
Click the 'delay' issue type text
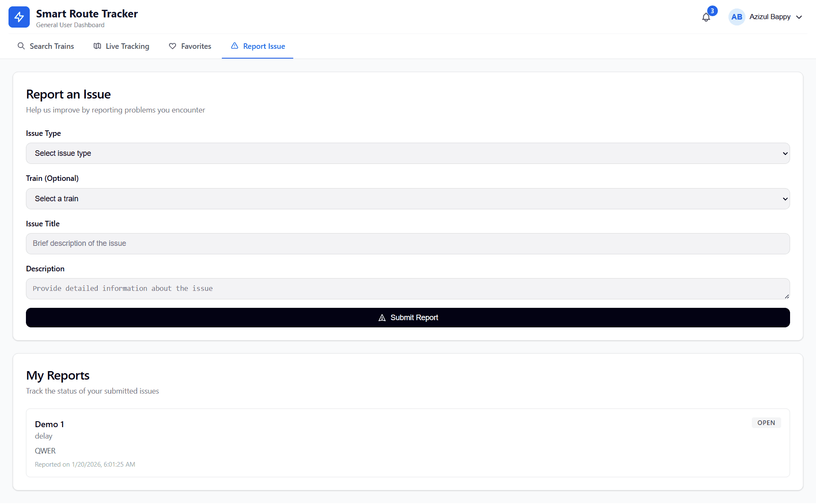tap(43, 436)
